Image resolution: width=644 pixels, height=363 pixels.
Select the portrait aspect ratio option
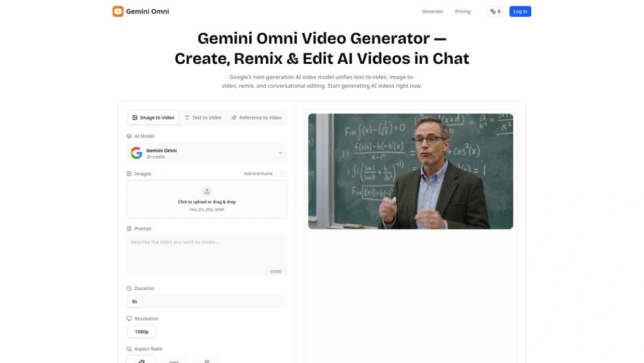point(207,359)
